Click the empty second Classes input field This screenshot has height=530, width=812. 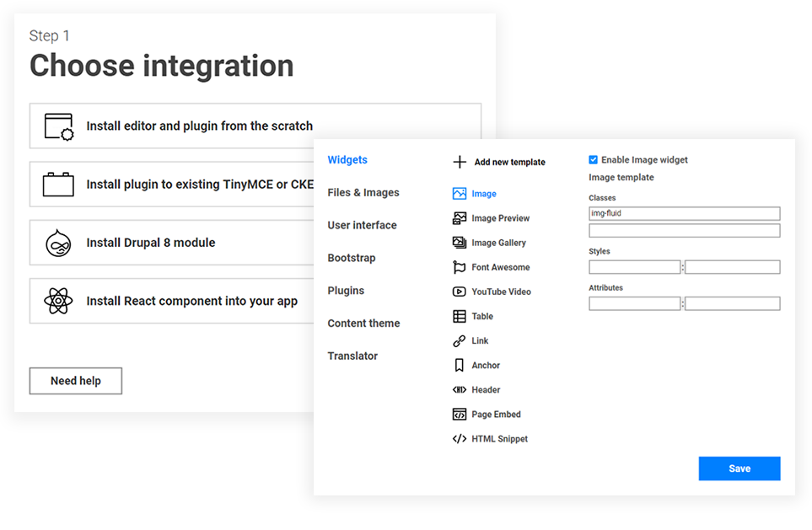pos(684,230)
